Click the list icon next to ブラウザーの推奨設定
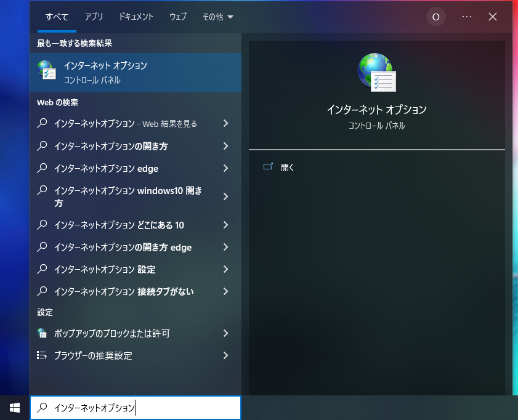The height and width of the screenshot is (420, 518). tap(42, 355)
